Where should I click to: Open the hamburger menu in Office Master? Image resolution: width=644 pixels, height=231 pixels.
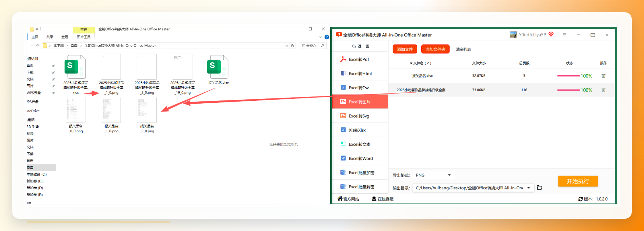click(564, 35)
